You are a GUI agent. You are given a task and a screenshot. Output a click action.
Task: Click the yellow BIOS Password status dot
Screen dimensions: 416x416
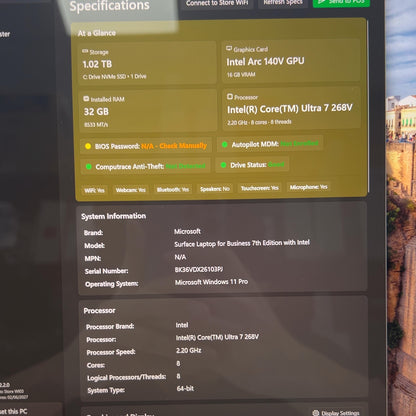click(x=88, y=146)
